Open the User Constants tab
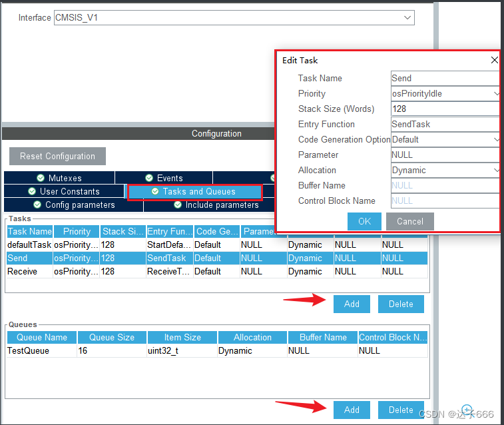The image size is (504, 425). 64,191
